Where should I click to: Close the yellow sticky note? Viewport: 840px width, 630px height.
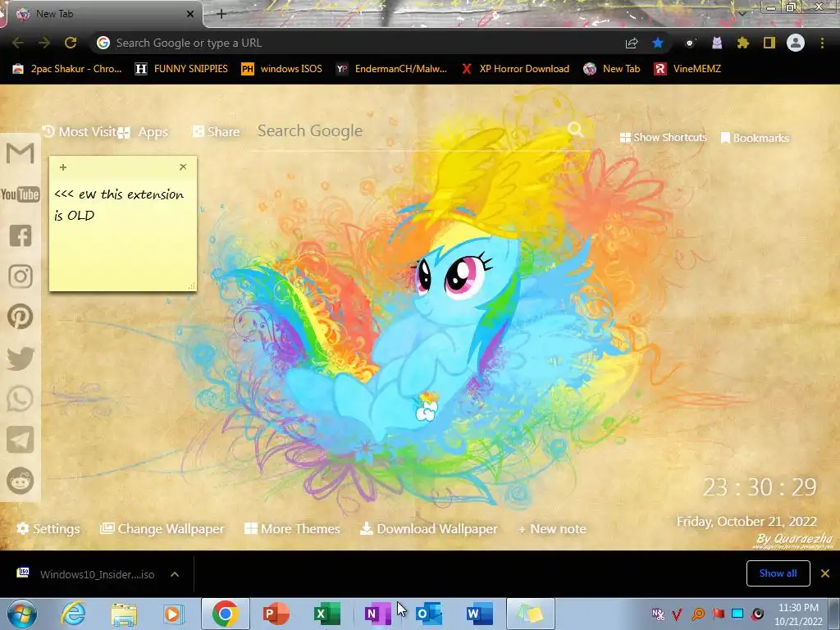tap(183, 167)
